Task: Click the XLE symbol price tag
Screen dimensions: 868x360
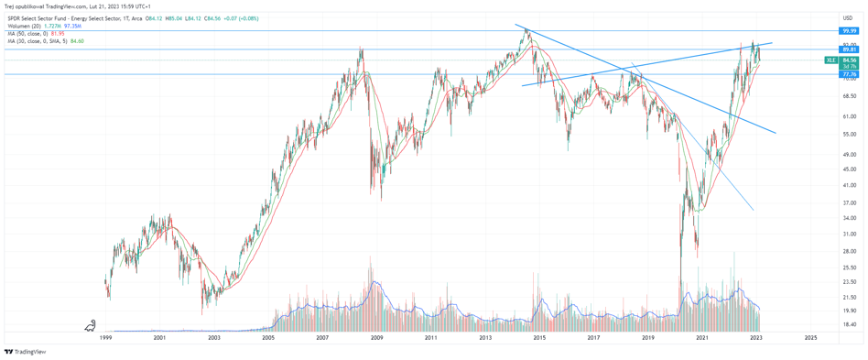Action: click(x=831, y=60)
